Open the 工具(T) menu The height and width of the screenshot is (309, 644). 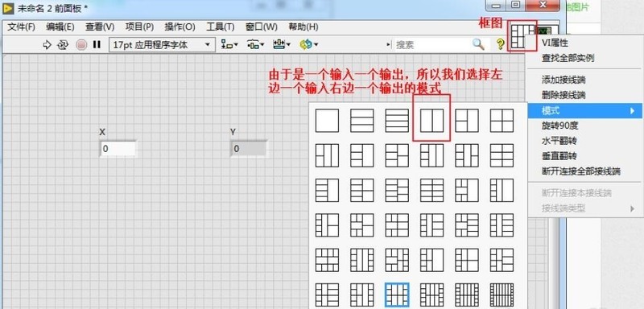click(220, 27)
